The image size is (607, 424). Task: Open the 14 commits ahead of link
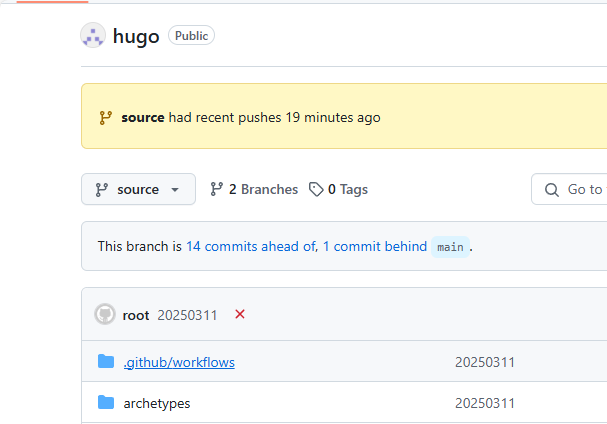[x=252, y=246]
